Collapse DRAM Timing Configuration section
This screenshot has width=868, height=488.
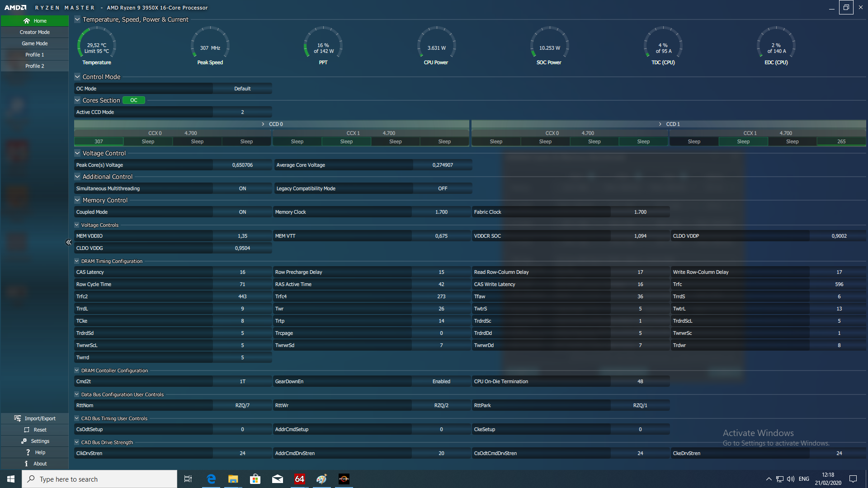coord(77,261)
